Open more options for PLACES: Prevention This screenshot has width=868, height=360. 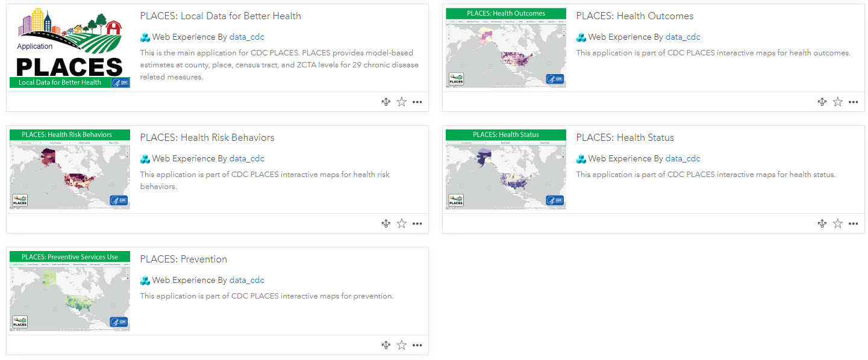point(417,345)
